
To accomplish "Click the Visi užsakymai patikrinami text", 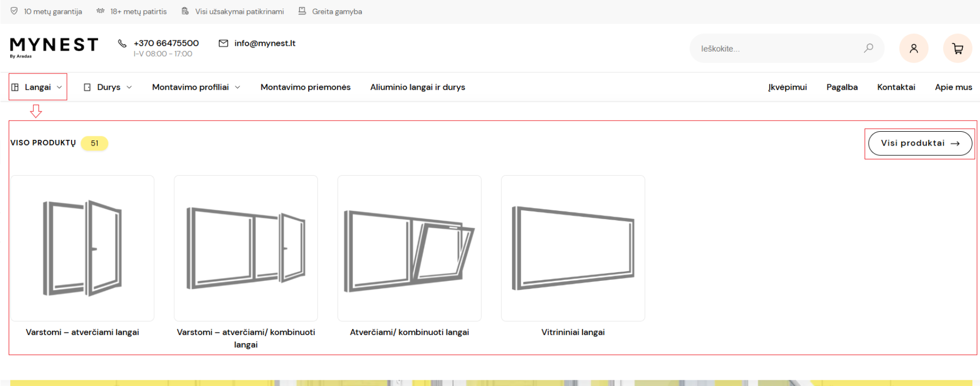I will click(x=239, y=11).
